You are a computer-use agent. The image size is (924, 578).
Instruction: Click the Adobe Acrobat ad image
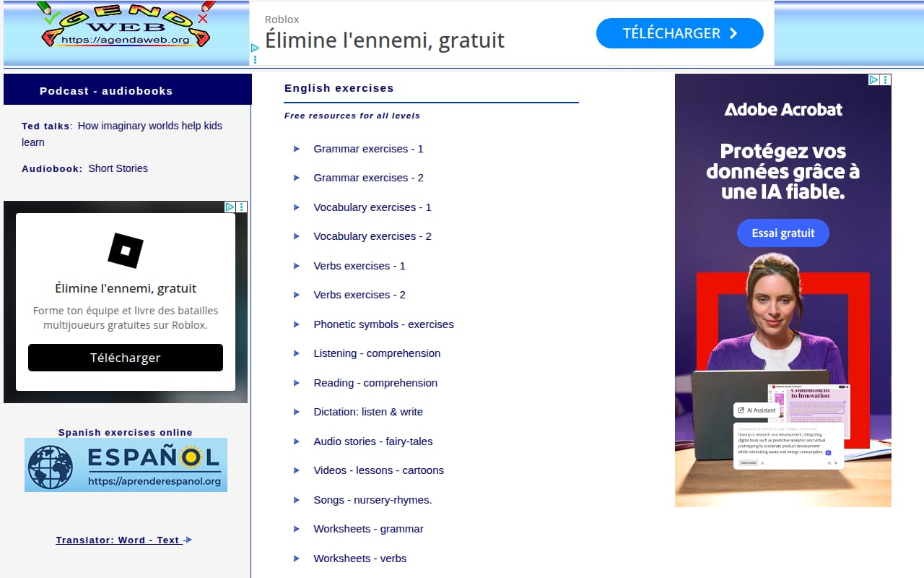(783, 290)
